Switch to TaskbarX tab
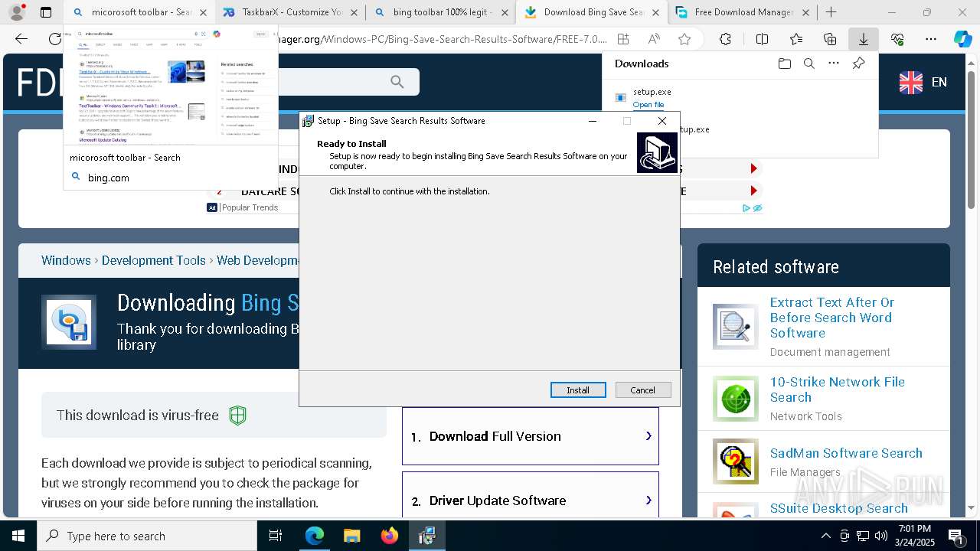Viewport: 980px width, 551px height. pyautogui.click(x=289, y=12)
